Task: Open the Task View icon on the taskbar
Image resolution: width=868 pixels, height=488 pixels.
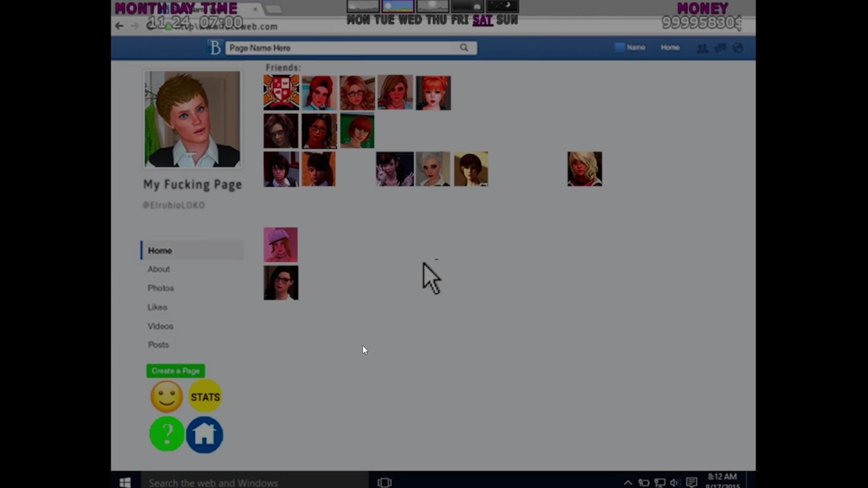Action: coord(384,483)
